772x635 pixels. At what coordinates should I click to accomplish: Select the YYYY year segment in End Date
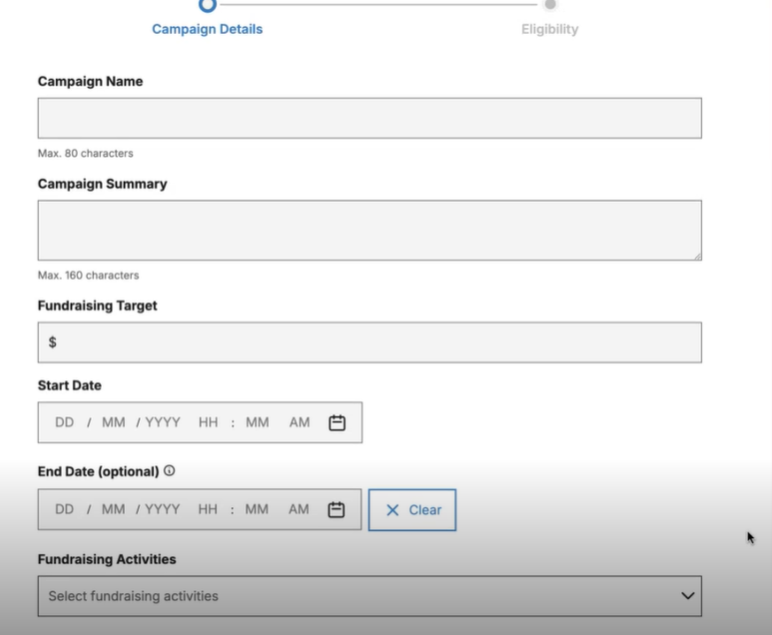(162, 509)
